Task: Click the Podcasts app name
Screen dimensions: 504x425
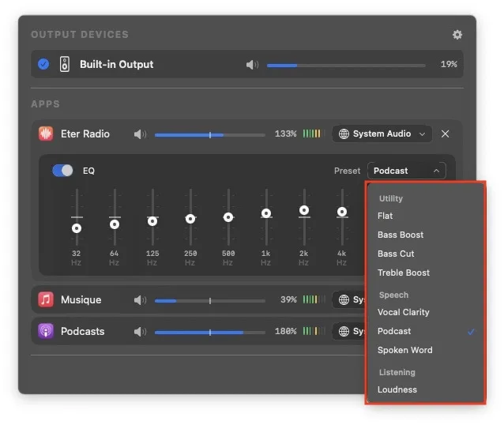Action: point(83,332)
